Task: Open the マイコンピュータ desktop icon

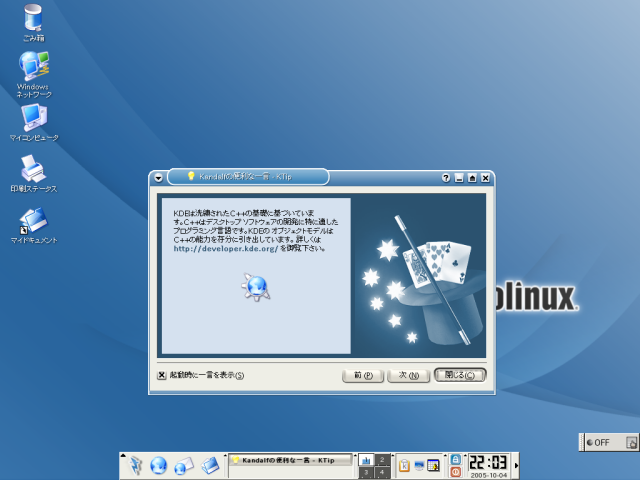Action: [34, 122]
